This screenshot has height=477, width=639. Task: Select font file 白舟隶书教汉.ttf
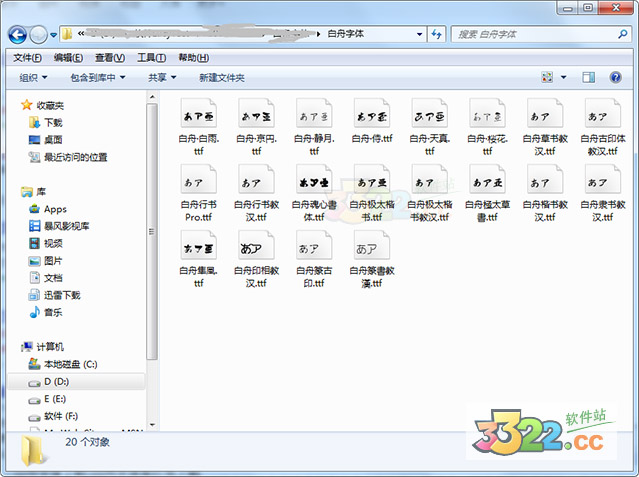(x=603, y=193)
